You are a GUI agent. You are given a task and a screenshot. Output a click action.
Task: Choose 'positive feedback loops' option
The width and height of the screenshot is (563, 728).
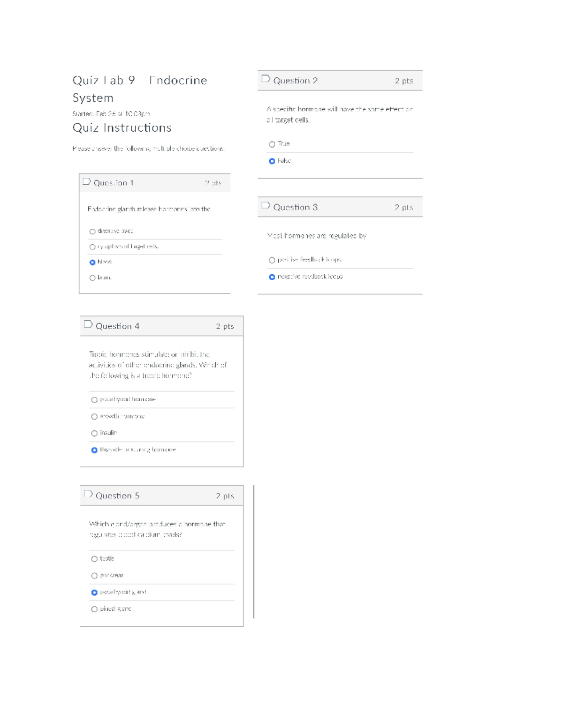pos(272,260)
